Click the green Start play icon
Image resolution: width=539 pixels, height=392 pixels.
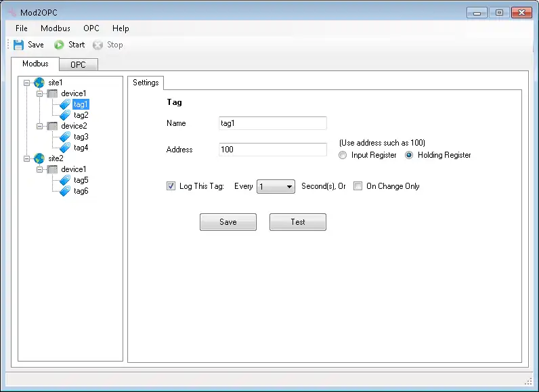pyautogui.click(x=59, y=45)
